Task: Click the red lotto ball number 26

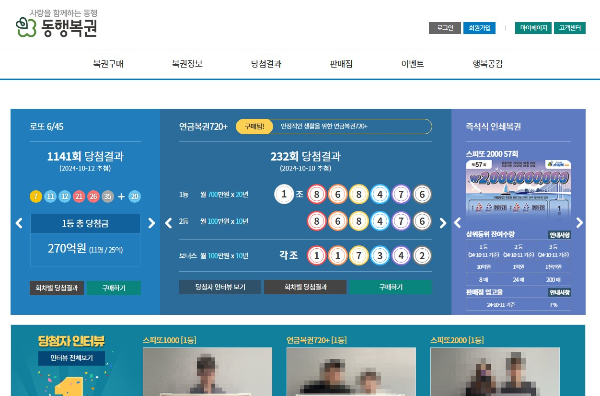Action: (x=93, y=196)
